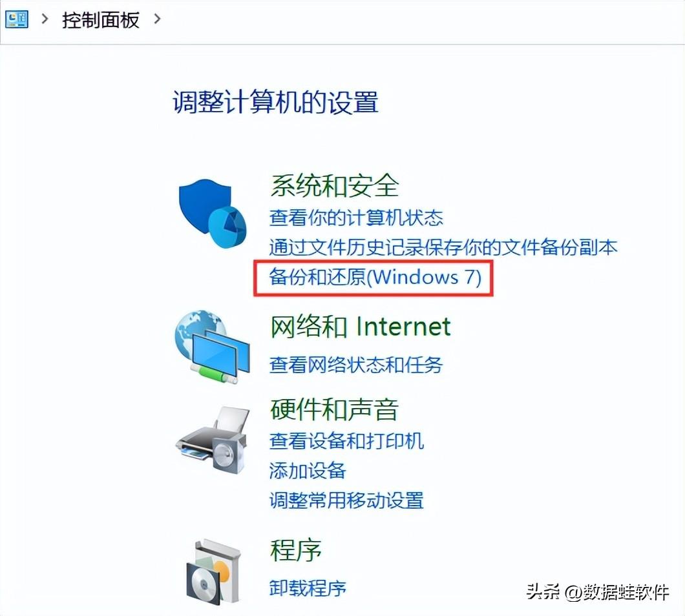Open 通过文件历史记录保存你的文件备份副本 link
This screenshot has height=616, width=685.
tap(443, 247)
